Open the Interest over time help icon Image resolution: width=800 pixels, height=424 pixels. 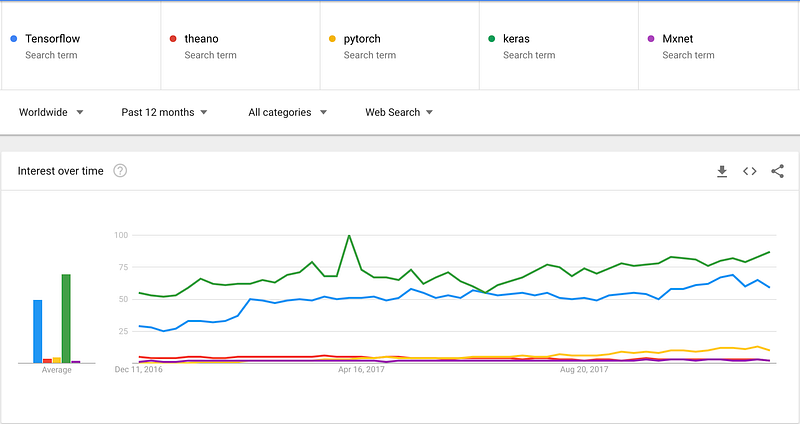click(x=120, y=171)
